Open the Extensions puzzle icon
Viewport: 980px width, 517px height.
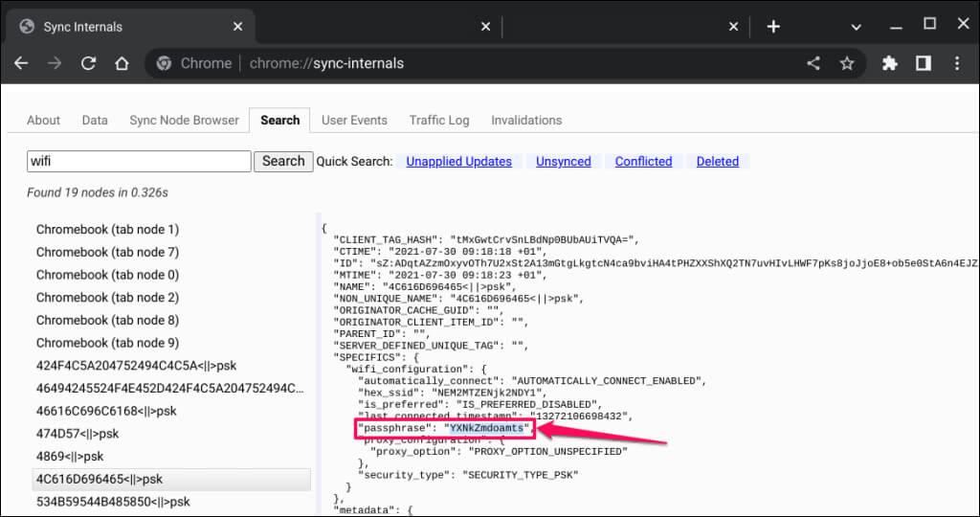(890, 63)
